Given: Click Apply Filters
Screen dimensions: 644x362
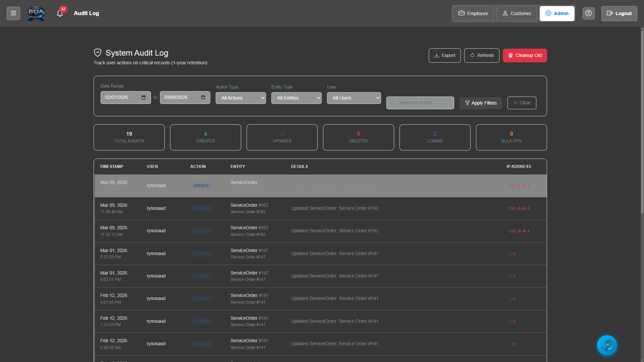Looking at the screenshot, I should click(481, 103).
